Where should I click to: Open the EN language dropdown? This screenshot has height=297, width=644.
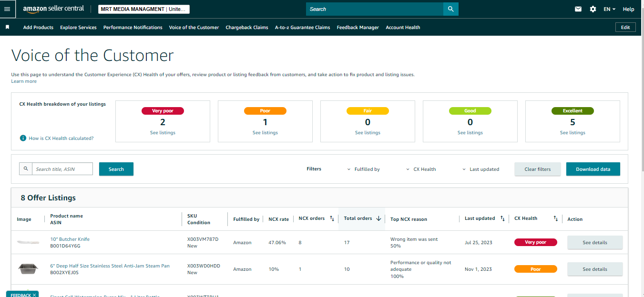pyautogui.click(x=609, y=9)
